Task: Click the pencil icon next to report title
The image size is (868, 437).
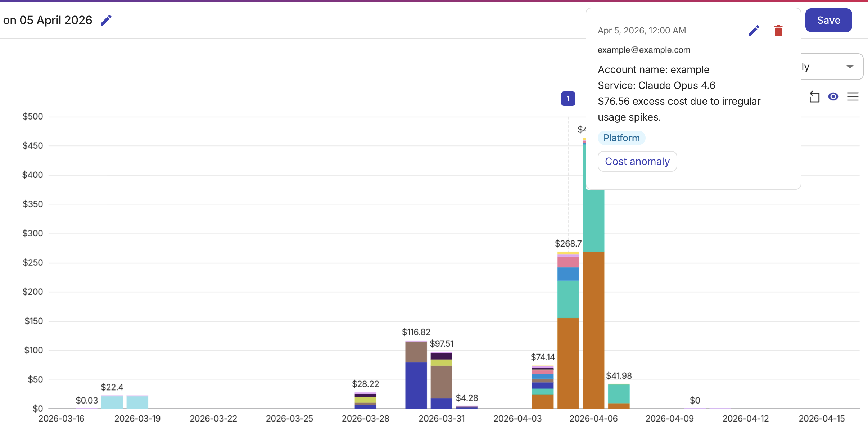Action: [x=106, y=20]
